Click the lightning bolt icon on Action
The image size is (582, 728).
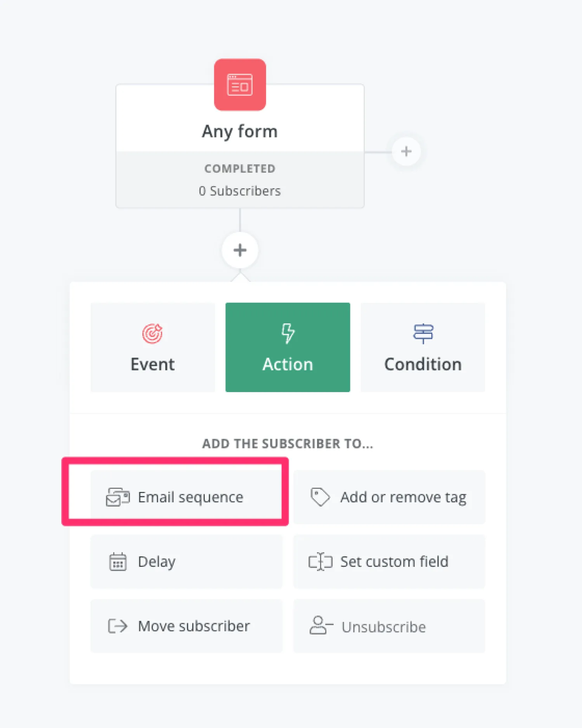click(x=288, y=333)
